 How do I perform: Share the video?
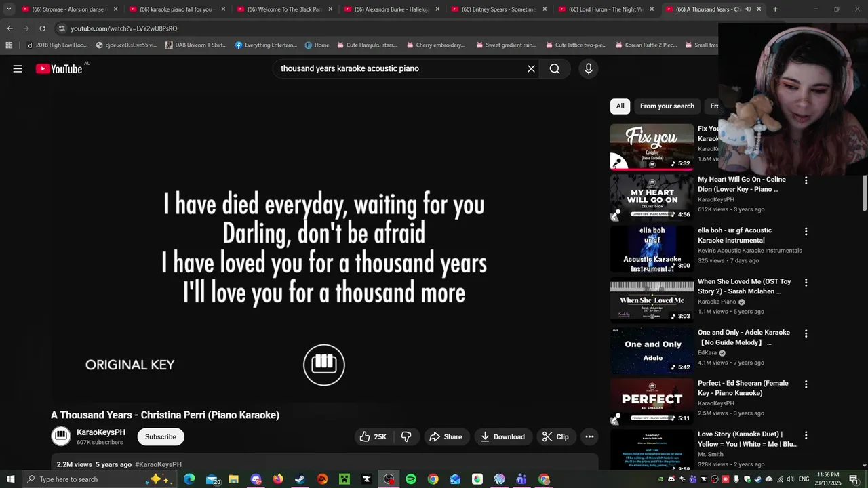click(446, 436)
